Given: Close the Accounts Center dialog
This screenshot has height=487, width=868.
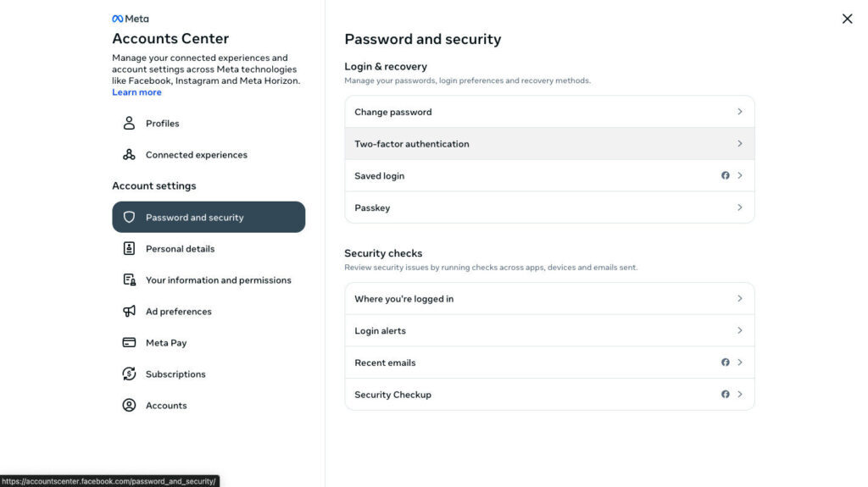Looking at the screenshot, I should [847, 19].
